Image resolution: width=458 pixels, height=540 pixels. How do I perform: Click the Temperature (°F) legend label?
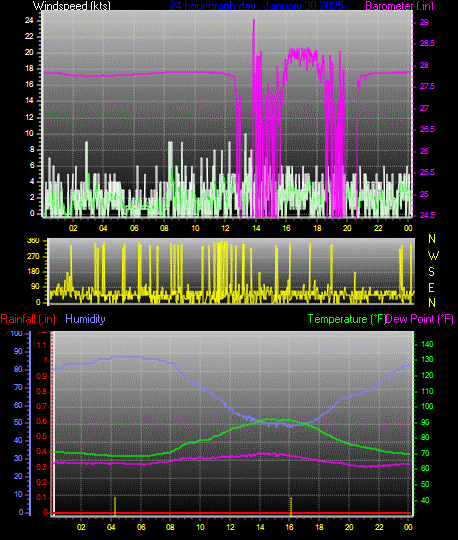347,319
